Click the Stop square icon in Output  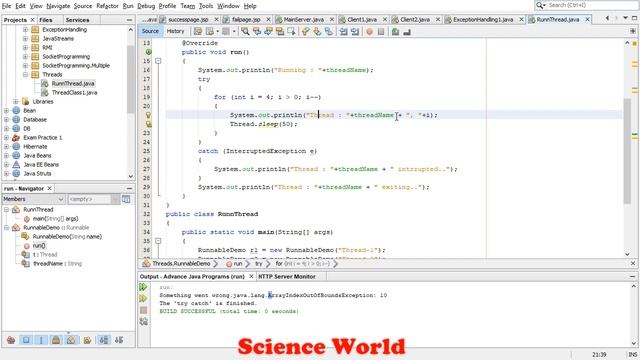click(x=143, y=310)
